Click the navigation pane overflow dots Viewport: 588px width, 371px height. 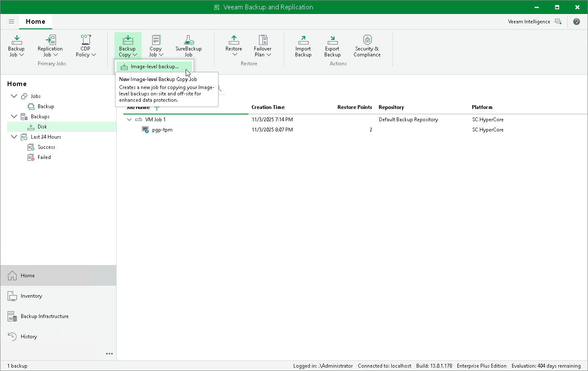109,354
